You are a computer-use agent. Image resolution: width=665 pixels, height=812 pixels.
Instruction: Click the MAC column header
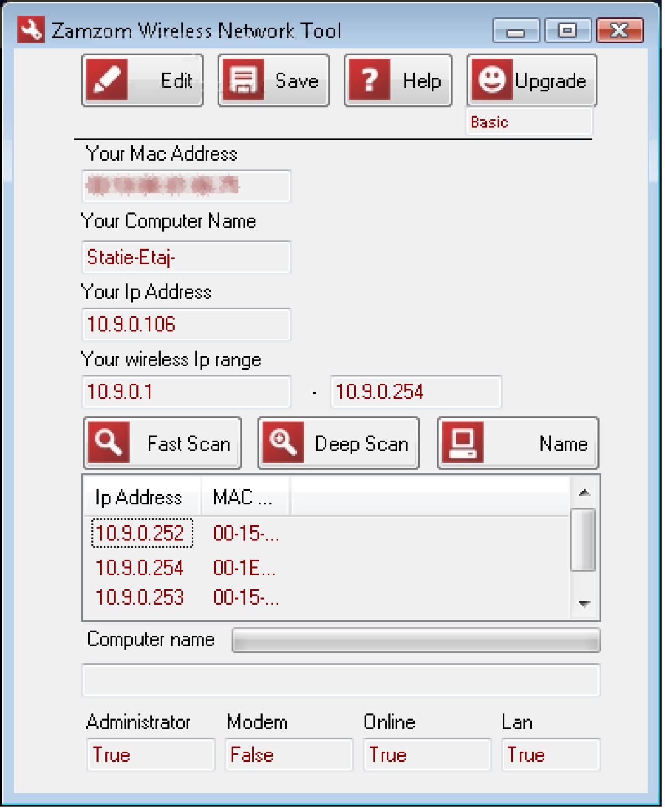coord(245,497)
